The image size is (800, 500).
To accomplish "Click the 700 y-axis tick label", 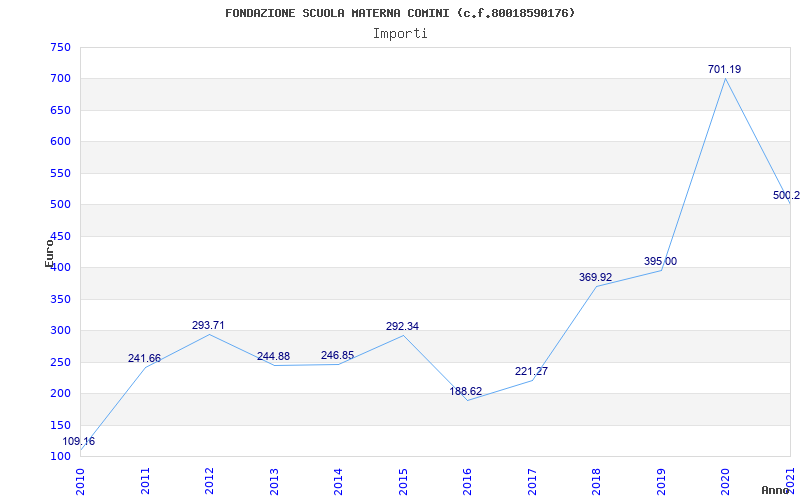I will 60,79.
